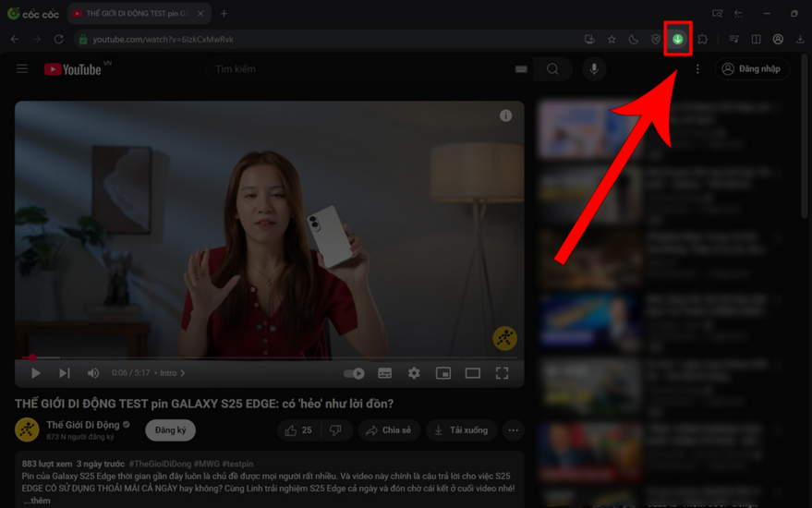The height and width of the screenshot is (508, 812).
Task: Toggle the autoplay switch in player
Action: [x=354, y=373]
